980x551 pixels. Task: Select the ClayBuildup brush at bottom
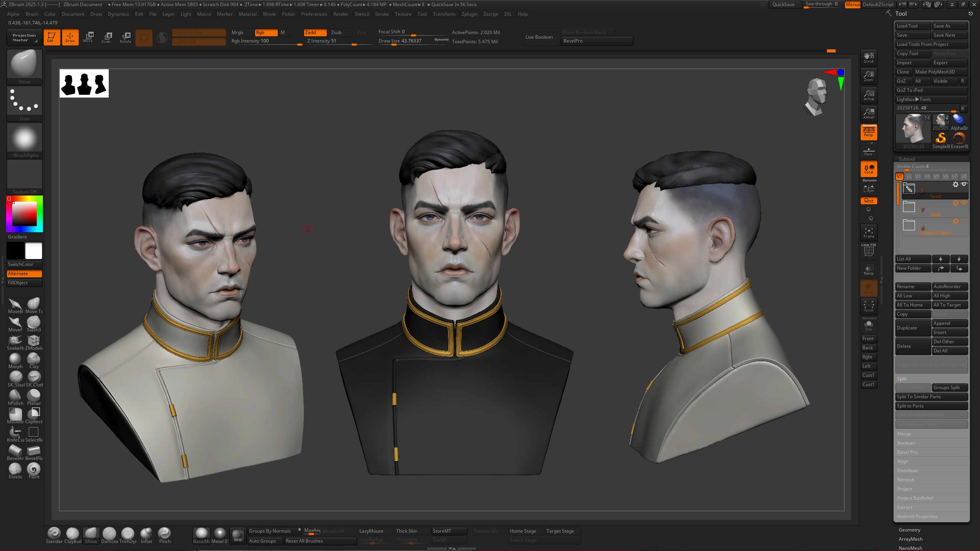[72, 535]
